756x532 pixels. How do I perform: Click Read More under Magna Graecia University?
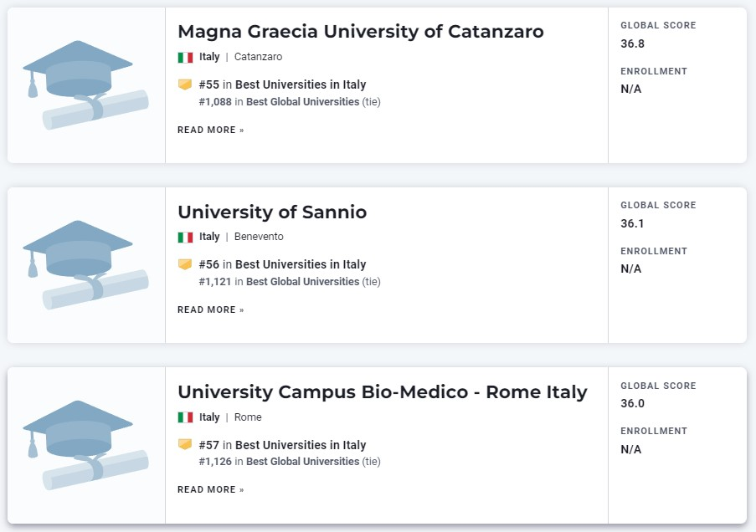pos(211,130)
